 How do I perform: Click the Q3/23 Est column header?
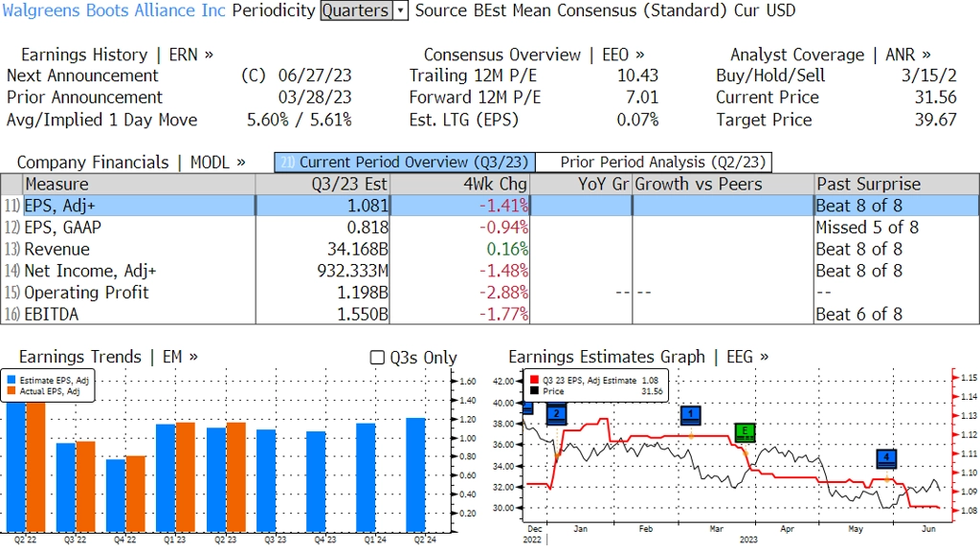[323, 185]
